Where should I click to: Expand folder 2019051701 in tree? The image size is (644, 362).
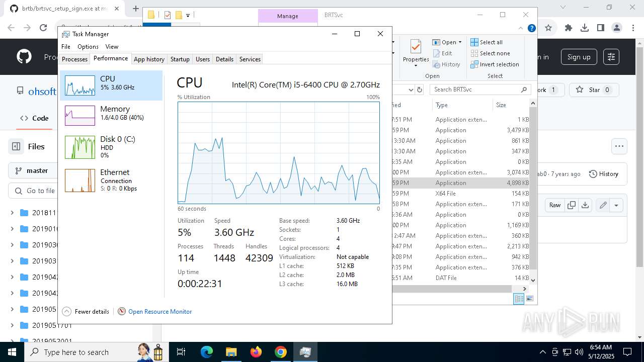(12, 325)
